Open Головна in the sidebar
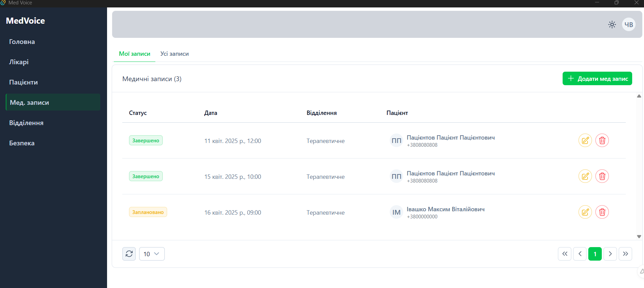Viewport: 644px width, 288px height. click(x=53, y=42)
